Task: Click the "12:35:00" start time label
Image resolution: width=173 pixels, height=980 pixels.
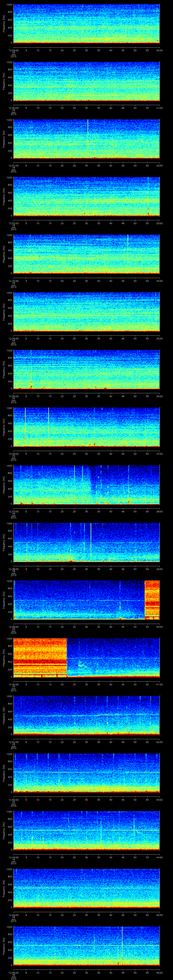Action: [x=13, y=396]
